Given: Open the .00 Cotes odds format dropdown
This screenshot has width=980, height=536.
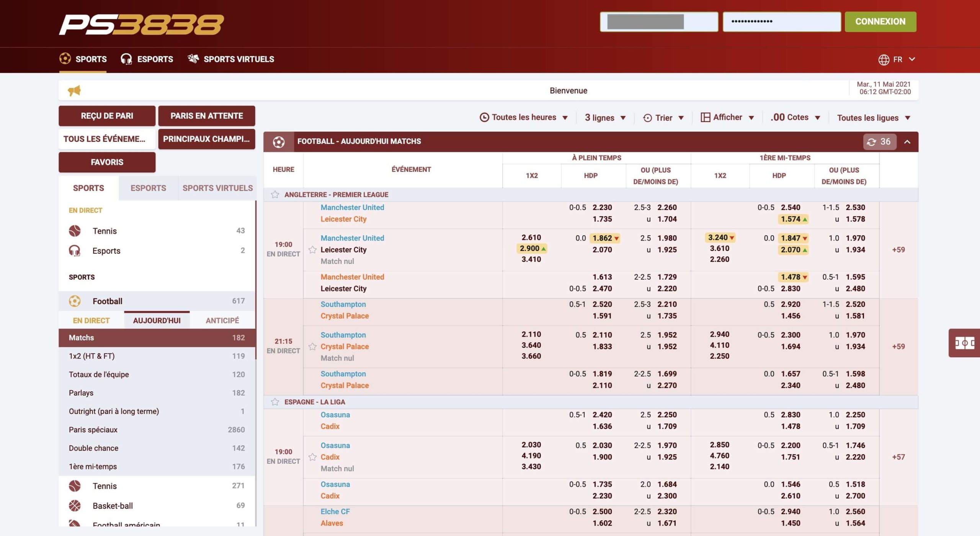Looking at the screenshot, I should pos(795,117).
